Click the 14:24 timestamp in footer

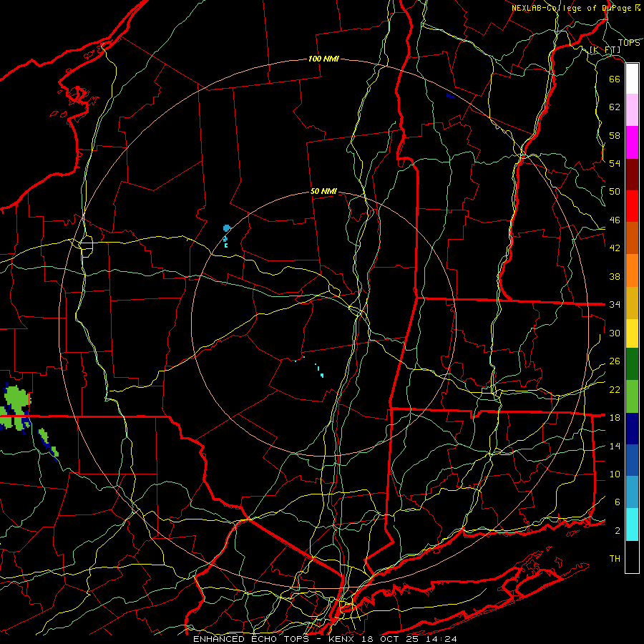pos(442,639)
